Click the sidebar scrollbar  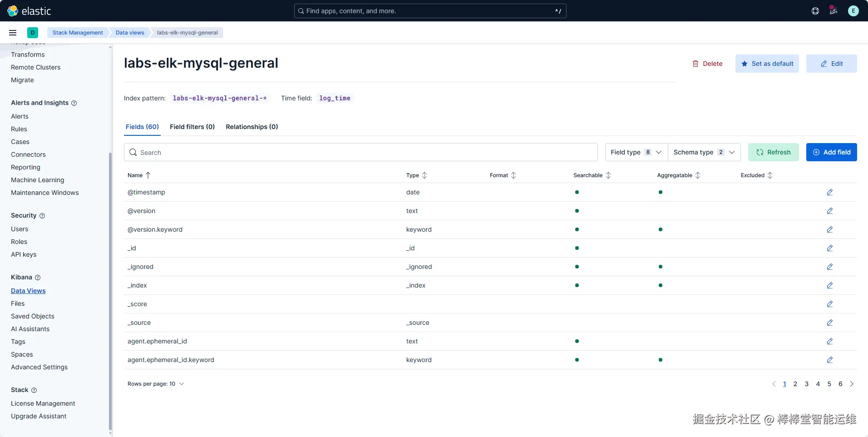coord(110,291)
